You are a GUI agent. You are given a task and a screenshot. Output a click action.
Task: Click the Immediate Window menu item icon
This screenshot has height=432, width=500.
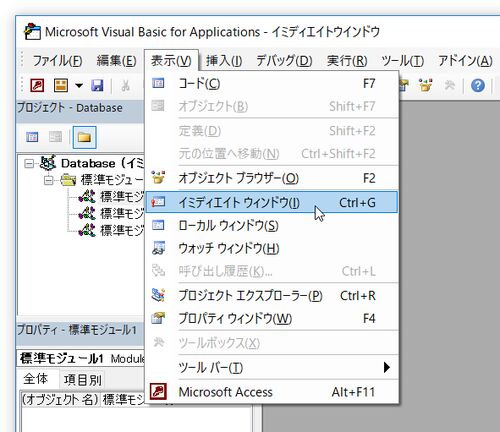click(x=158, y=202)
